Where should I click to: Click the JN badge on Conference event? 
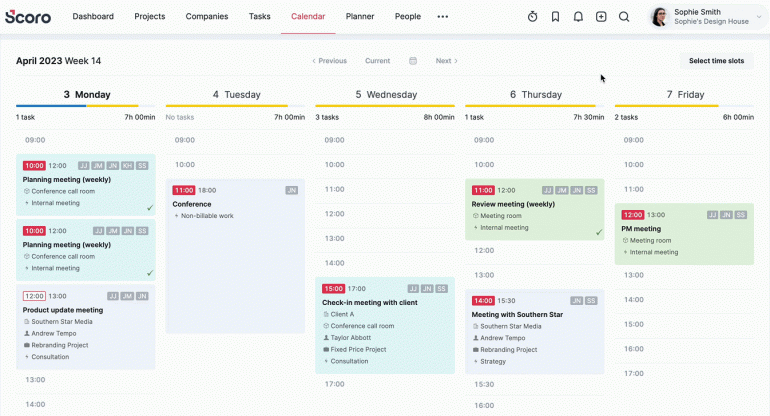pos(292,191)
